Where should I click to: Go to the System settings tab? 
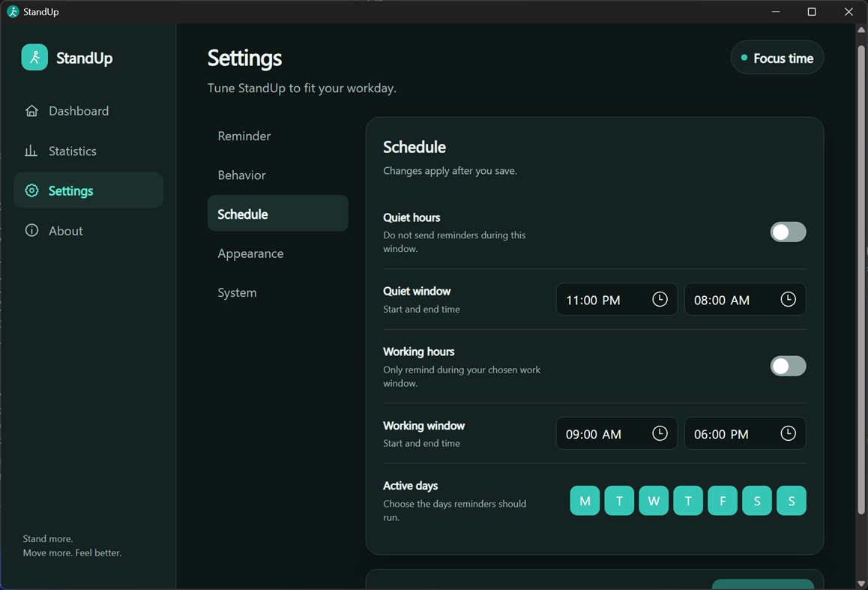click(278, 293)
